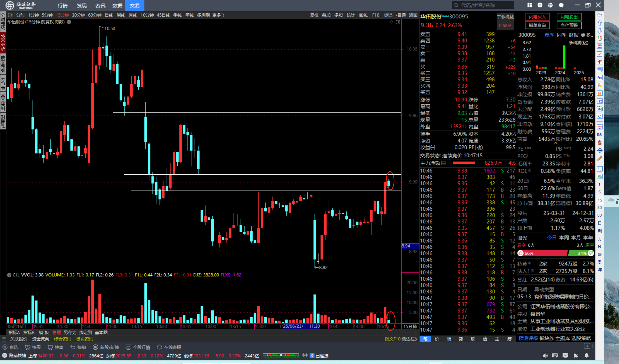Open the apps grid icon in title bar
This screenshot has width=619, height=364.
coord(529,5)
